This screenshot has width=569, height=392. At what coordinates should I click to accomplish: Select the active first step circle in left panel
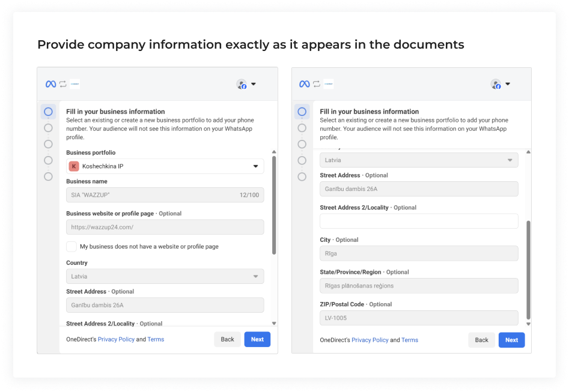pyautogui.click(x=48, y=112)
